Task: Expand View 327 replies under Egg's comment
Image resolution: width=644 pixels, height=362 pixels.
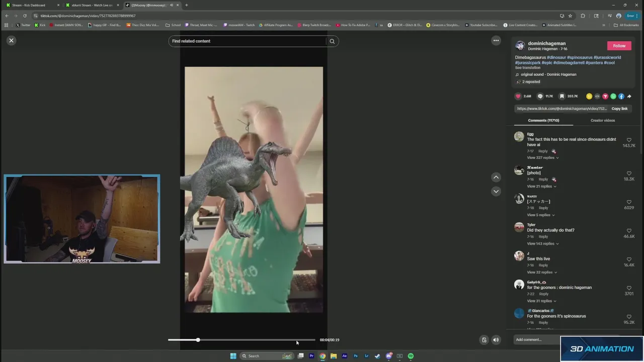Action: [542, 158]
